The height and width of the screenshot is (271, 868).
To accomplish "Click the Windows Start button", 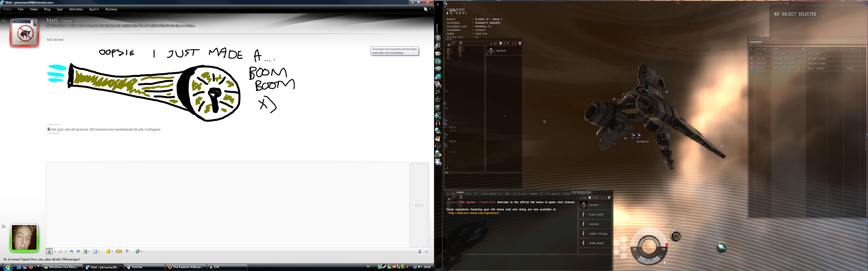I will pos(7,267).
